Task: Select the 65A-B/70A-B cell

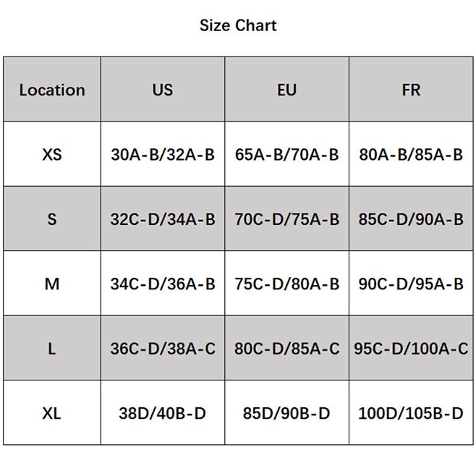Action: pyautogui.click(x=287, y=155)
